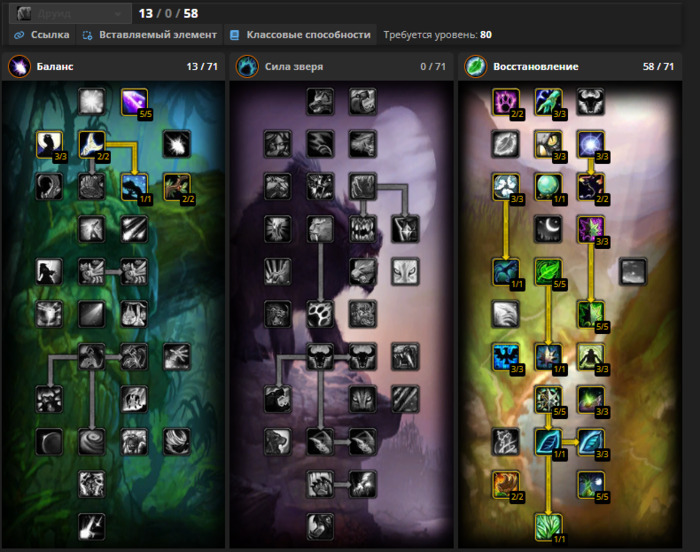Image resolution: width=700 pixels, height=552 pixels.
Task: Click unlit Mangle talent in Feral
Action: click(x=320, y=442)
